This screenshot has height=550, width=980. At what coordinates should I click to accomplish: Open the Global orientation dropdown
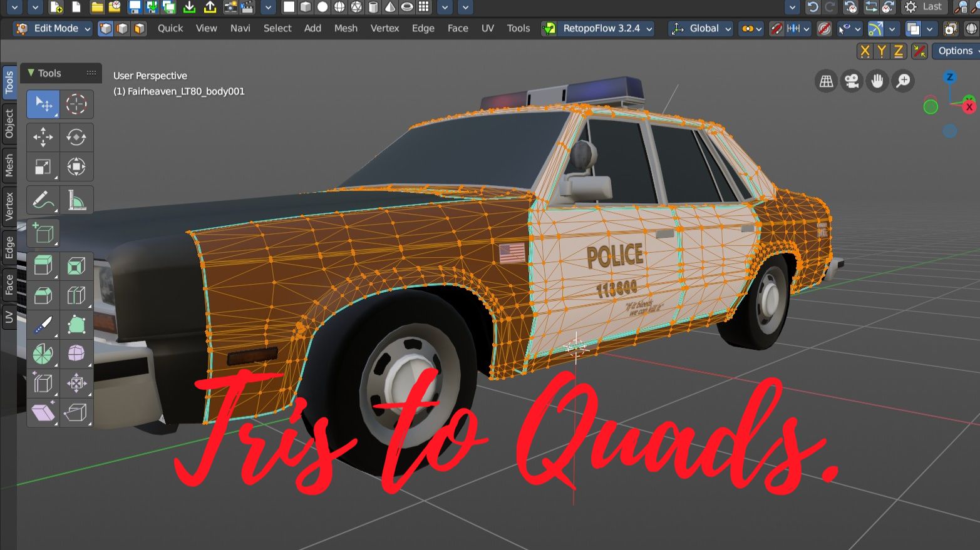701,29
